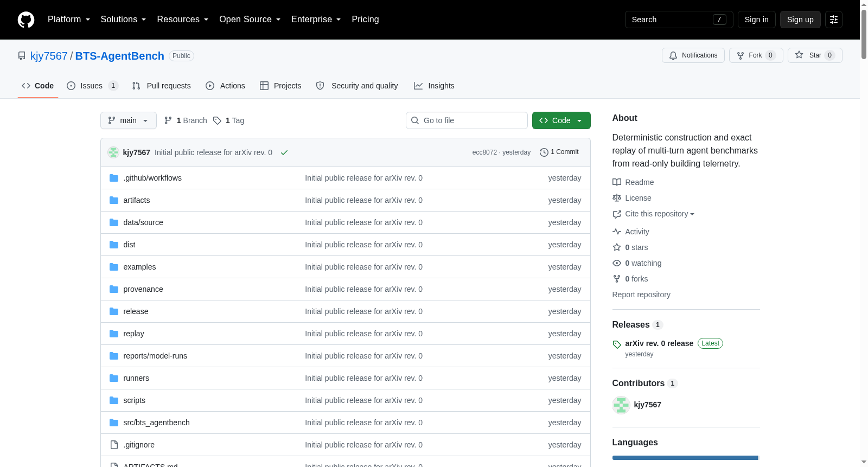Click the fork icon beside 0 forks

click(x=617, y=279)
